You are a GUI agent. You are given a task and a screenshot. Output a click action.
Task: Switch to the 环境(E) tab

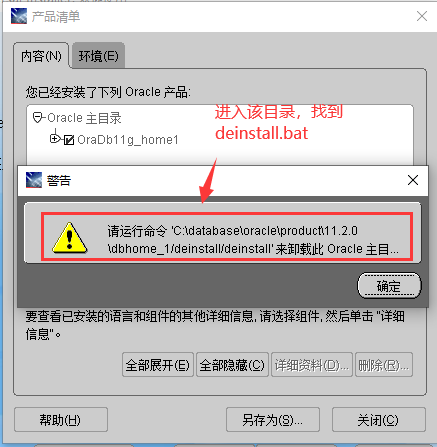coord(98,56)
